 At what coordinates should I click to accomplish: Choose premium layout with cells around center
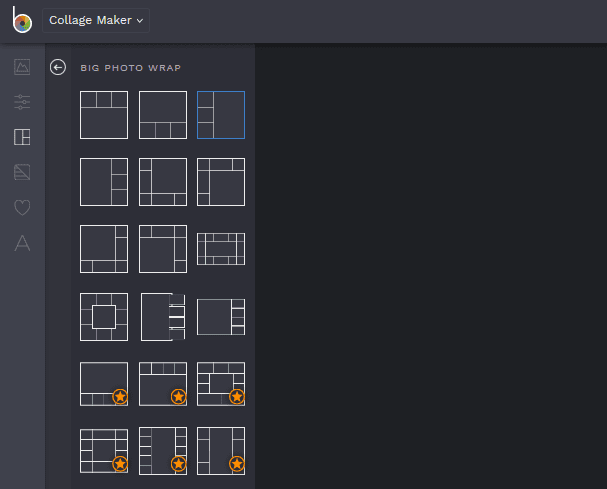(104, 451)
